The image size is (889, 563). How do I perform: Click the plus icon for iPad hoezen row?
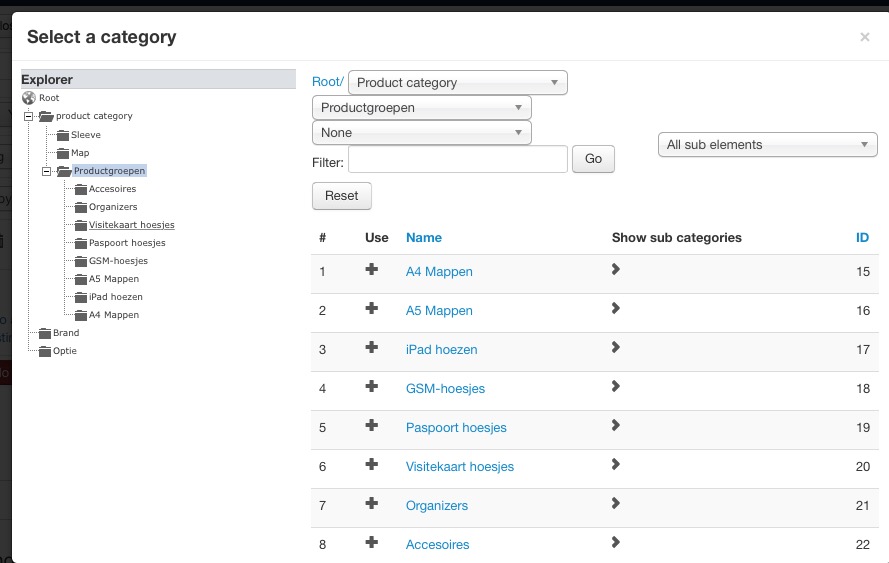pyautogui.click(x=371, y=347)
